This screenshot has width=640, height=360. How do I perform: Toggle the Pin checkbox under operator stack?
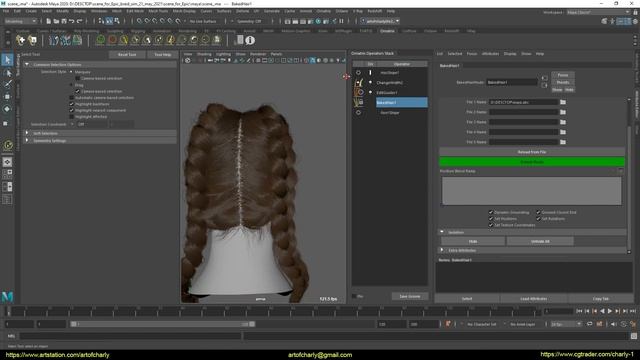[x=354, y=296]
